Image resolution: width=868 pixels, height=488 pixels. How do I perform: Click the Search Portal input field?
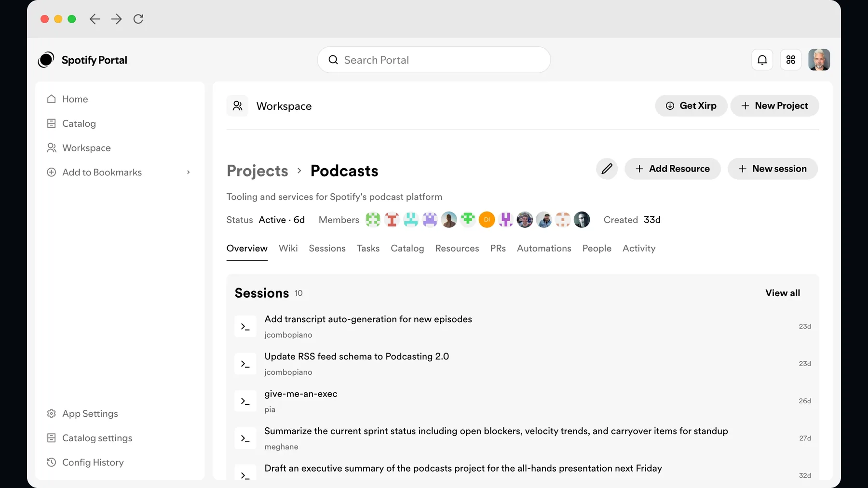pyautogui.click(x=434, y=60)
